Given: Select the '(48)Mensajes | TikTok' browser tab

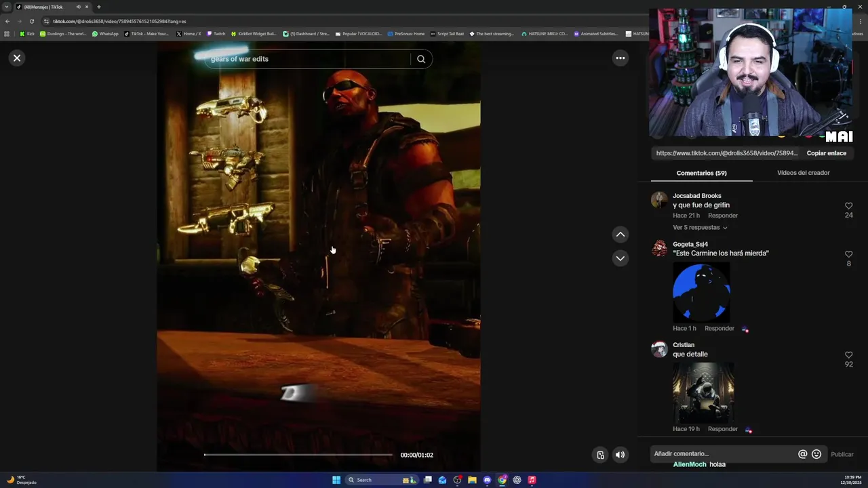Looking at the screenshot, I should click(53, 7).
